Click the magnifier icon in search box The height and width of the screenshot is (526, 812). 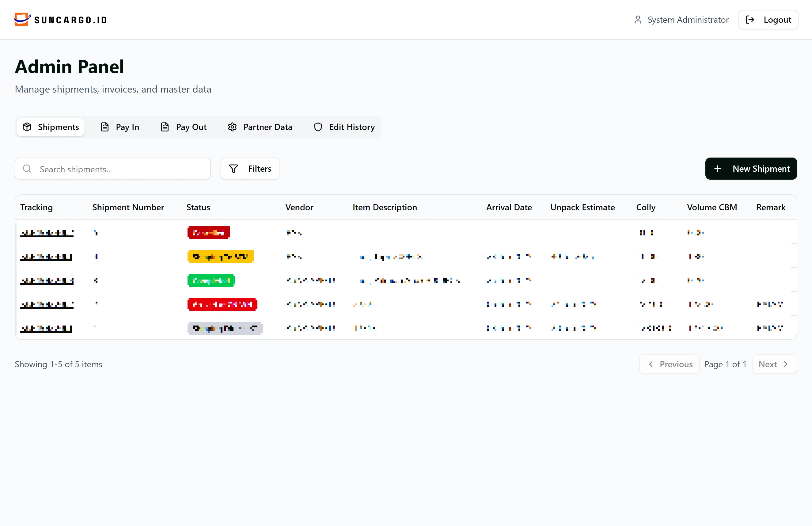click(27, 169)
